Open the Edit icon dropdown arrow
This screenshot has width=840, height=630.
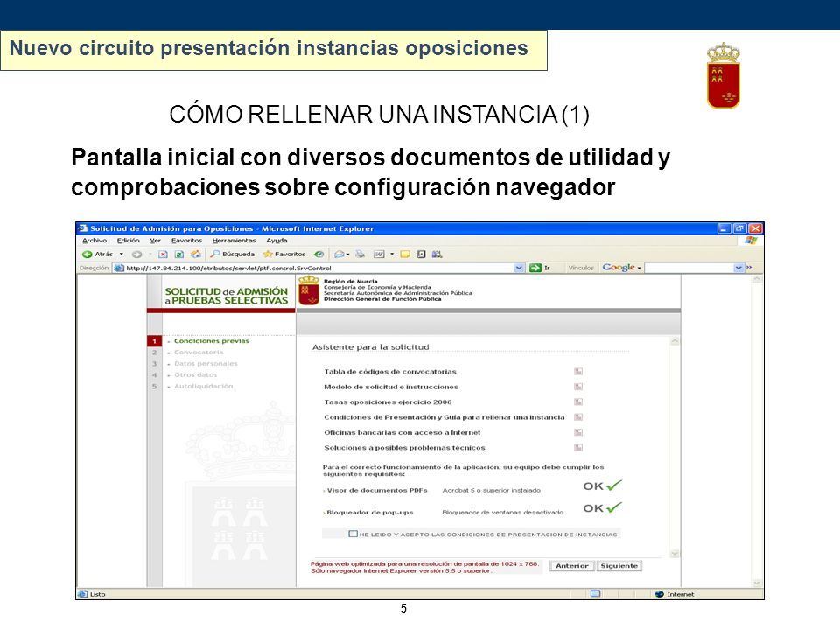coord(392,255)
